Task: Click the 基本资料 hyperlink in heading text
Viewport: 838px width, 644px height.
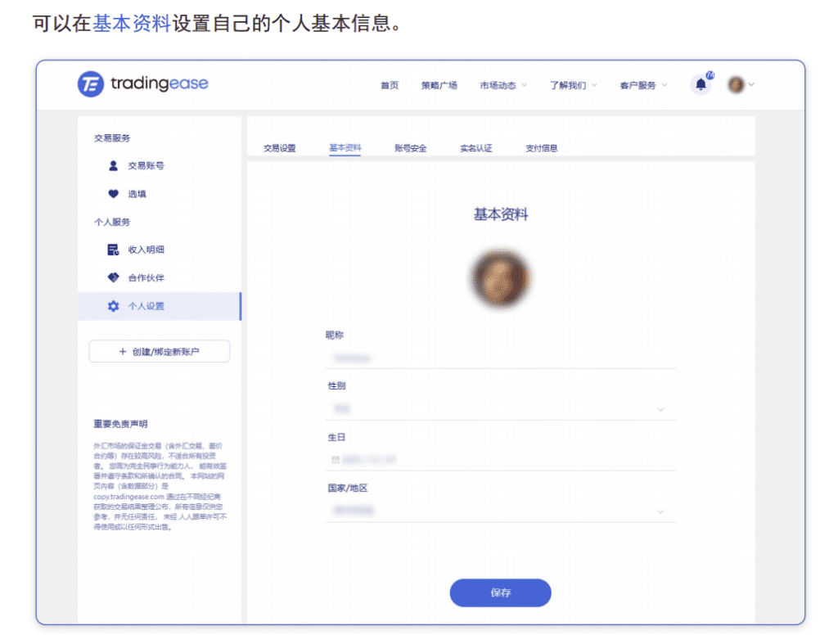Action: [131, 23]
